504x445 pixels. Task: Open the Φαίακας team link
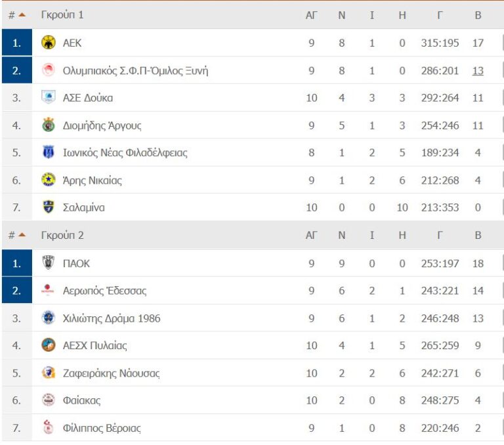[x=81, y=400]
